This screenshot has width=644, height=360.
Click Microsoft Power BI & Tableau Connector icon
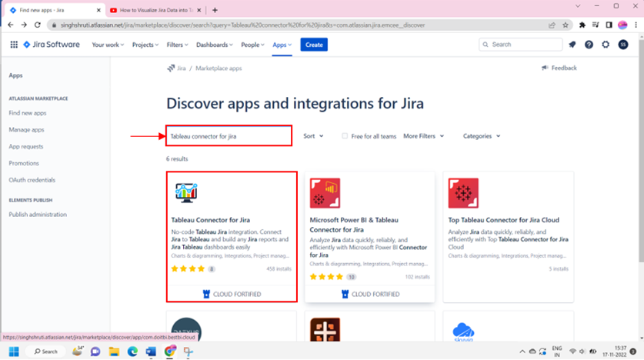tap(325, 193)
